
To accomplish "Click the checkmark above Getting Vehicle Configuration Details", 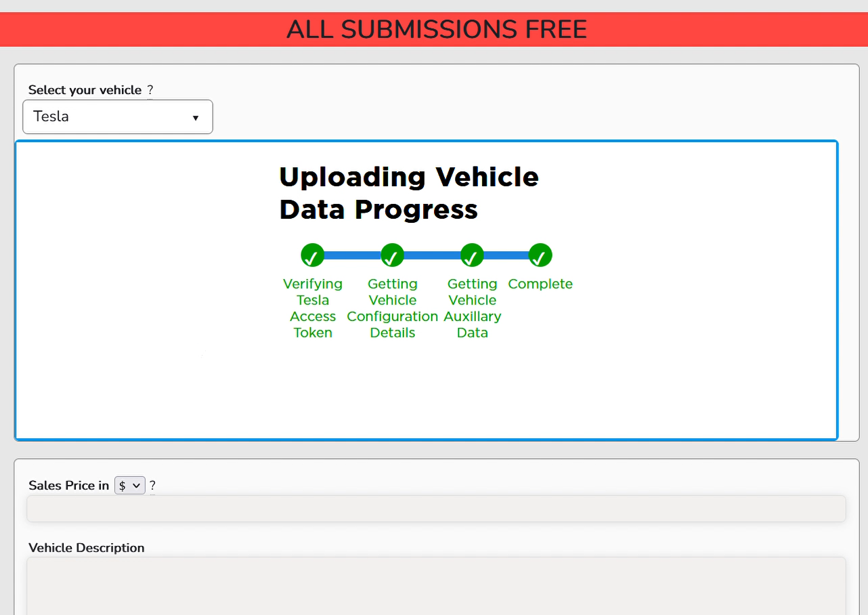I will point(393,255).
